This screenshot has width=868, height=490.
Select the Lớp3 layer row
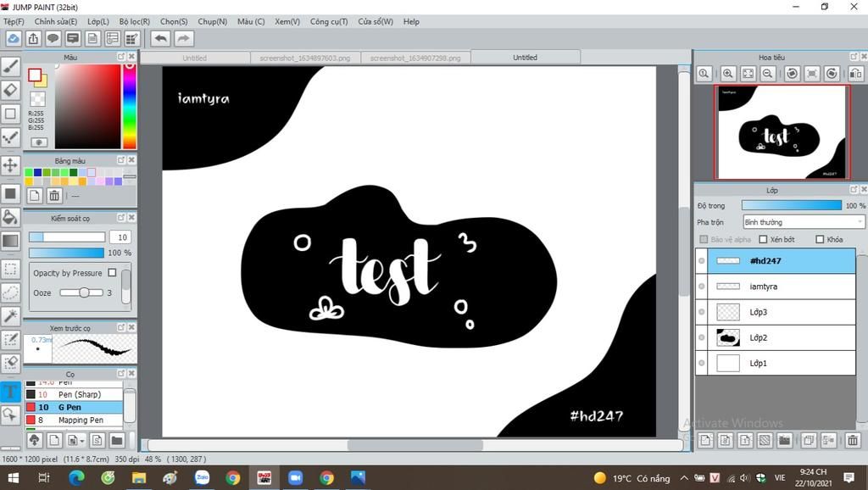[x=776, y=312]
